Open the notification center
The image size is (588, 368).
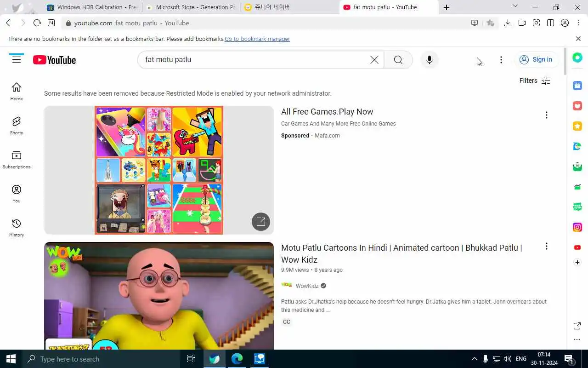coord(569,359)
